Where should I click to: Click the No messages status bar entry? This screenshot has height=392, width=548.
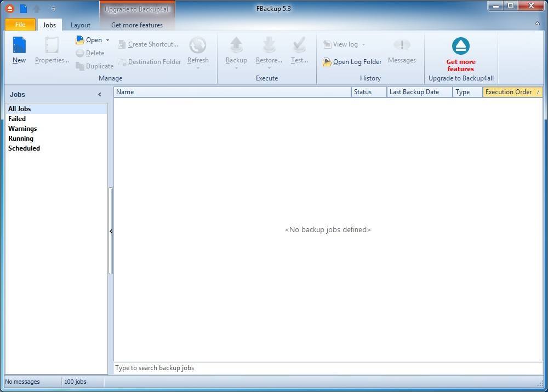point(22,382)
